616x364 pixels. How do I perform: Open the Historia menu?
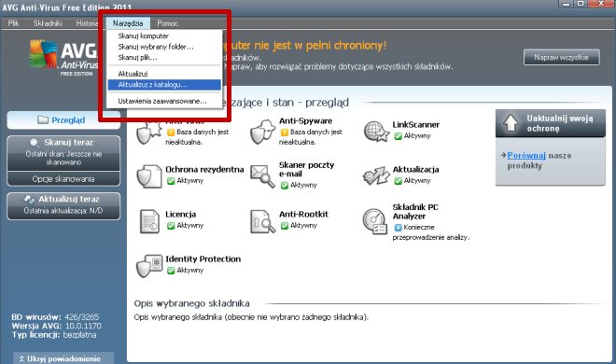(87, 23)
